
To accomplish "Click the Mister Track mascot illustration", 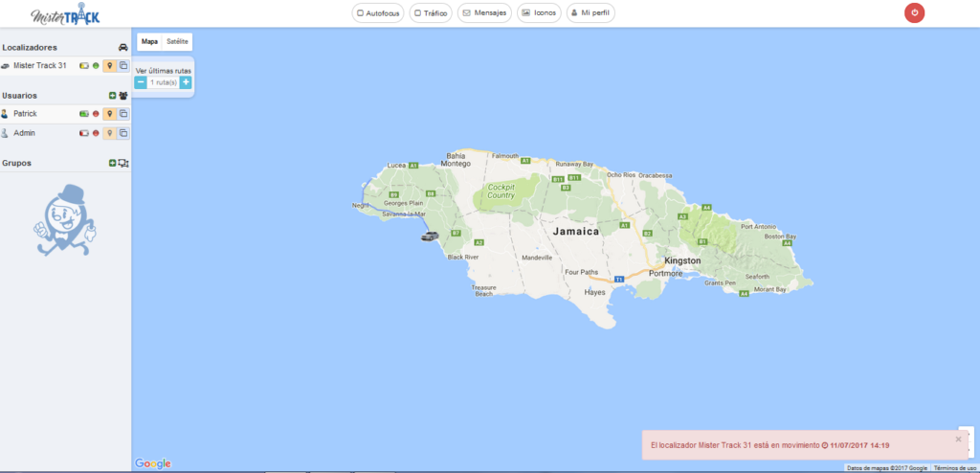I will pyautogui.click(x=64, y=220).
